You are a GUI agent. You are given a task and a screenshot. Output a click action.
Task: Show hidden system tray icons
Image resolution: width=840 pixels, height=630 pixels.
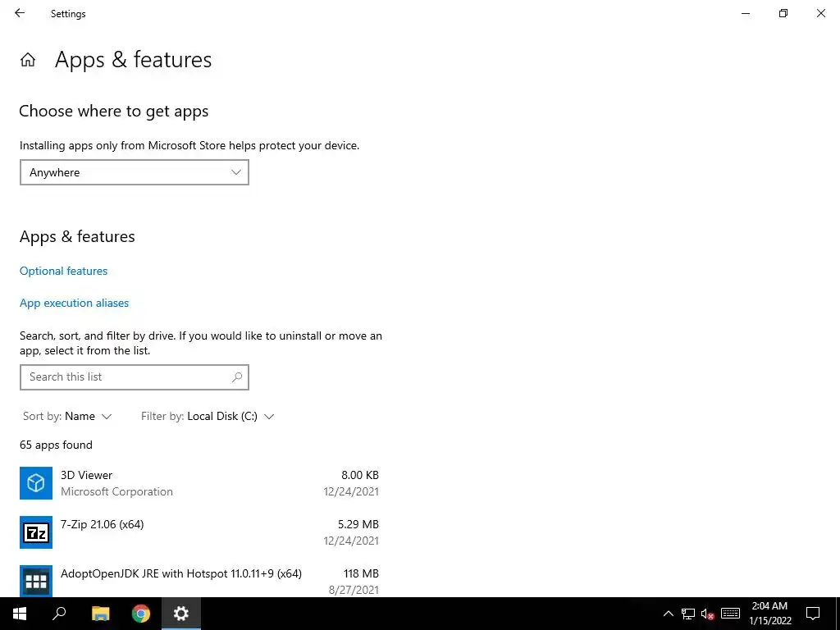tap(668, 614)
